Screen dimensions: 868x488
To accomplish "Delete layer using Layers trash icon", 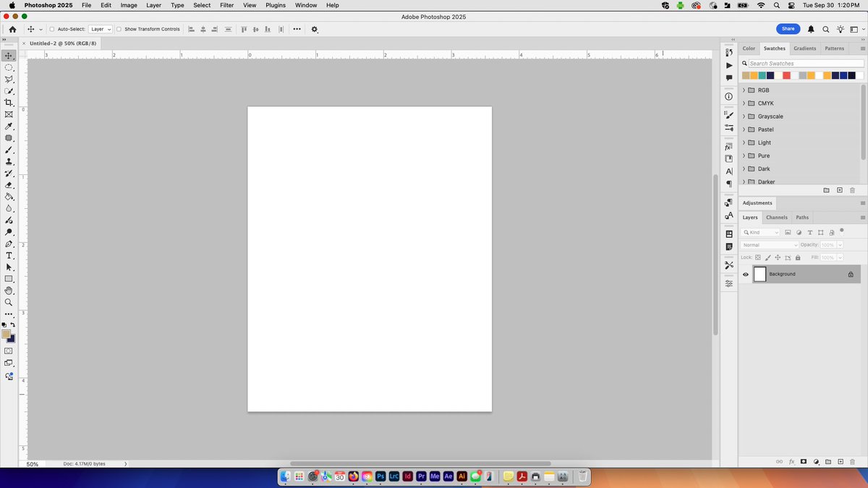I will pyautogui.click(x=853, y=461).
